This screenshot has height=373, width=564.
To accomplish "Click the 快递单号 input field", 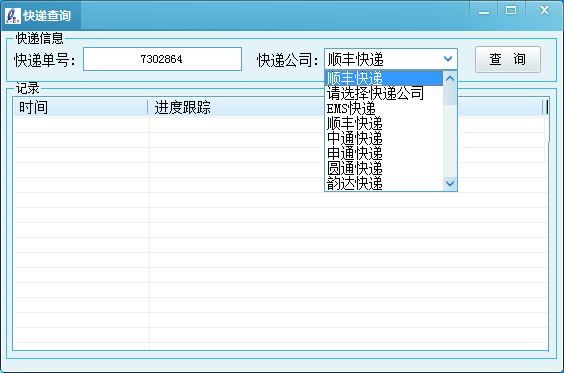I will coord(162,59).
